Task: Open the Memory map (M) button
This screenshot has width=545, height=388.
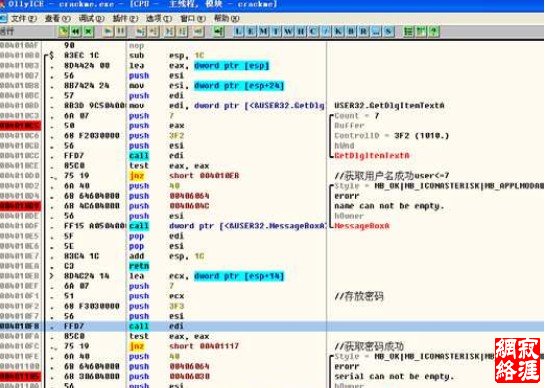Action: tap(263, 32)
